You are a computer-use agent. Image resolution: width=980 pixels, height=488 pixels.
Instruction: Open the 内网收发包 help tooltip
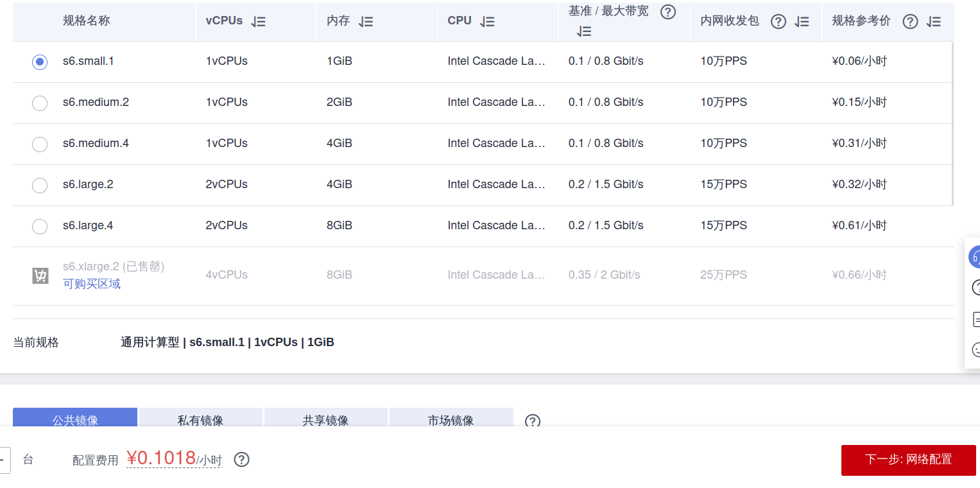click(x=778, y=21)
